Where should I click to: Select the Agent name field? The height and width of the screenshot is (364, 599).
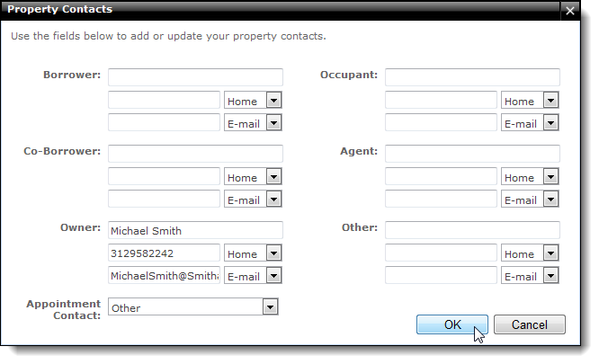pyautogui.click(x=472, y=154)
